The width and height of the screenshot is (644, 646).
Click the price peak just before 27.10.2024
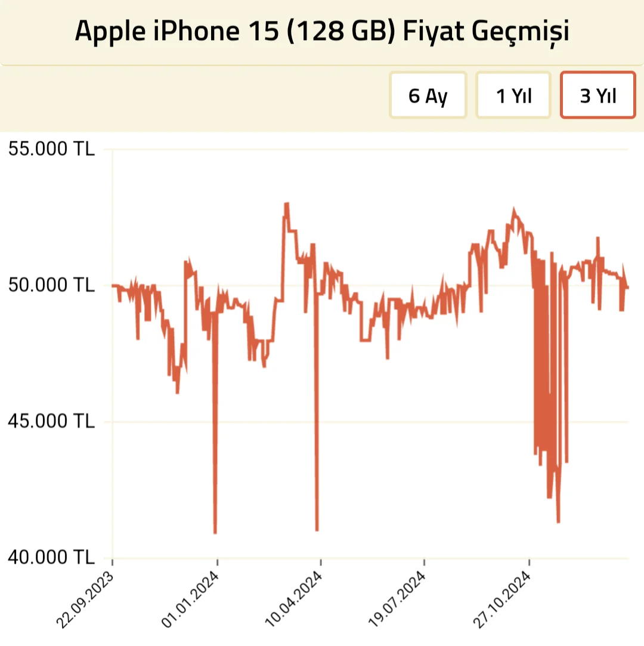click(513, 211)
